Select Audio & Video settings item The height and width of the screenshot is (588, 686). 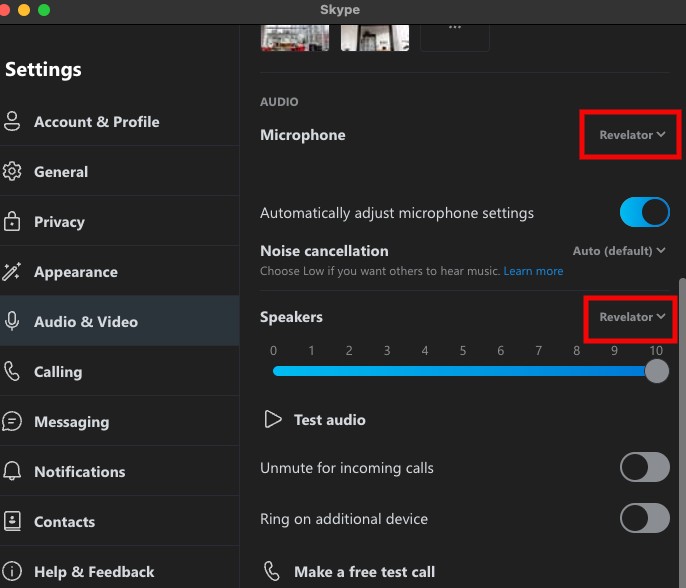click(119, 321)
